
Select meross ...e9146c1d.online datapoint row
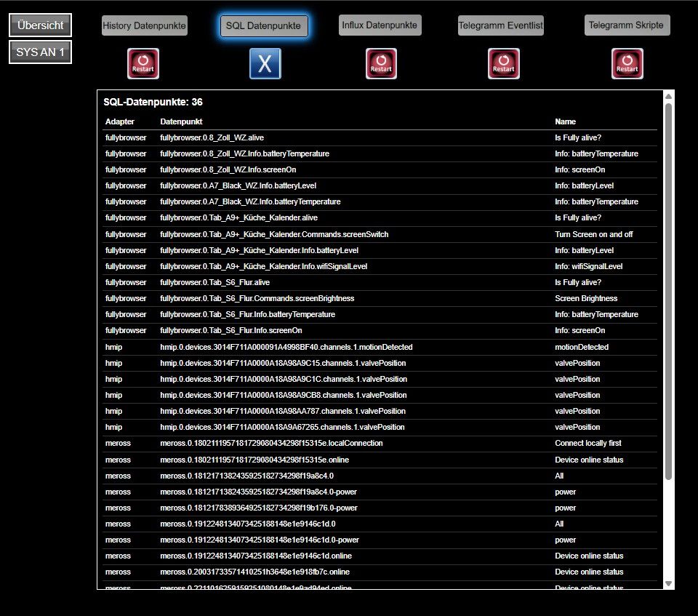pyautogui.click(x=380, y=556)
